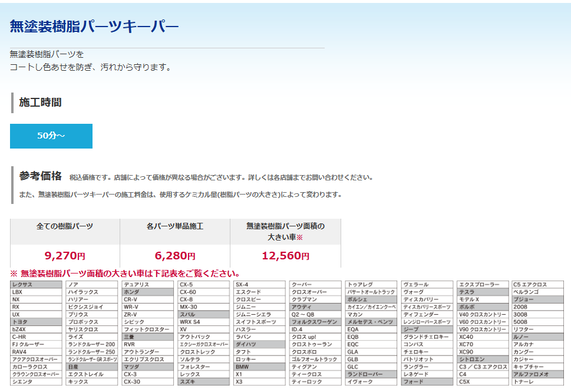Viewport: 571px width, 392px height.
Task: Click the 参考価格 section heading
Action: (40, 176)
